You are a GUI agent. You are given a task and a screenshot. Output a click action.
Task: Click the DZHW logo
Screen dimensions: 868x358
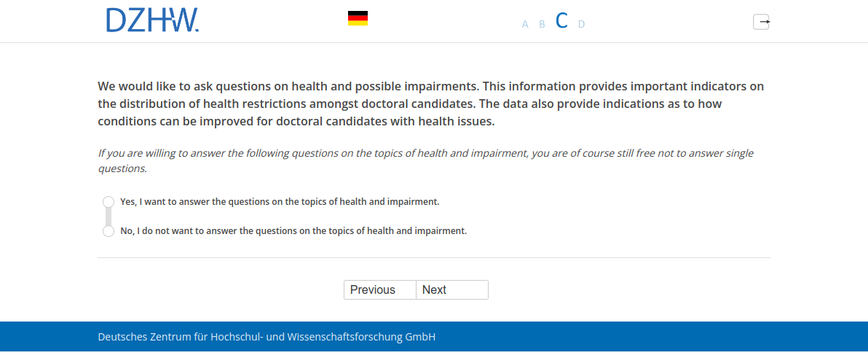152,20
